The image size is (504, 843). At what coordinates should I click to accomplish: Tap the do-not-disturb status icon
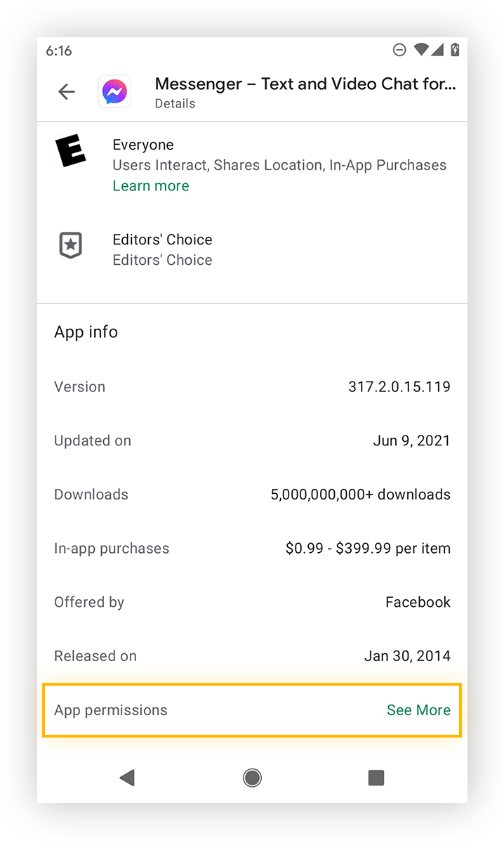click(399, 50)
